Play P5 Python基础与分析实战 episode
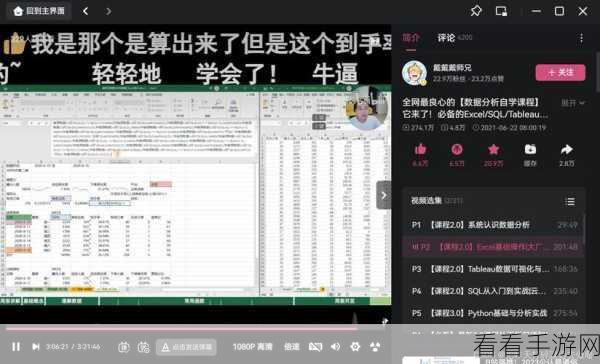This screenshot has width=600, height=364. [x=494, y=313]
